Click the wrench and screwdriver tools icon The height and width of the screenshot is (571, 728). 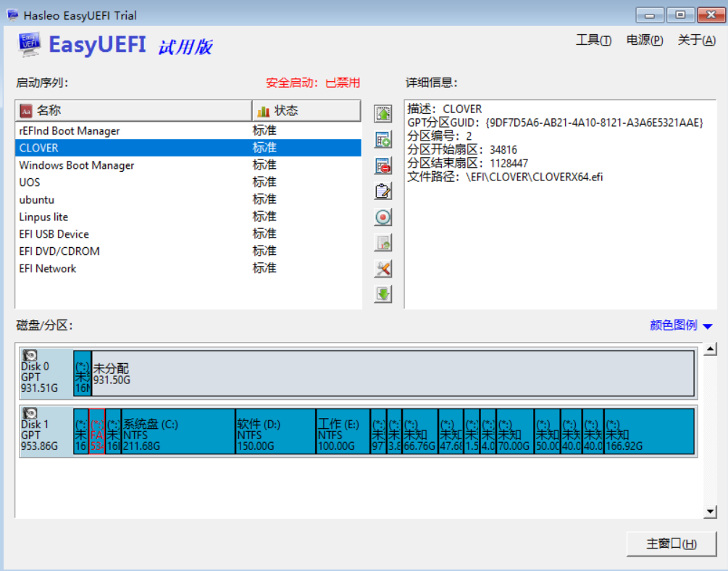[383, 269]
